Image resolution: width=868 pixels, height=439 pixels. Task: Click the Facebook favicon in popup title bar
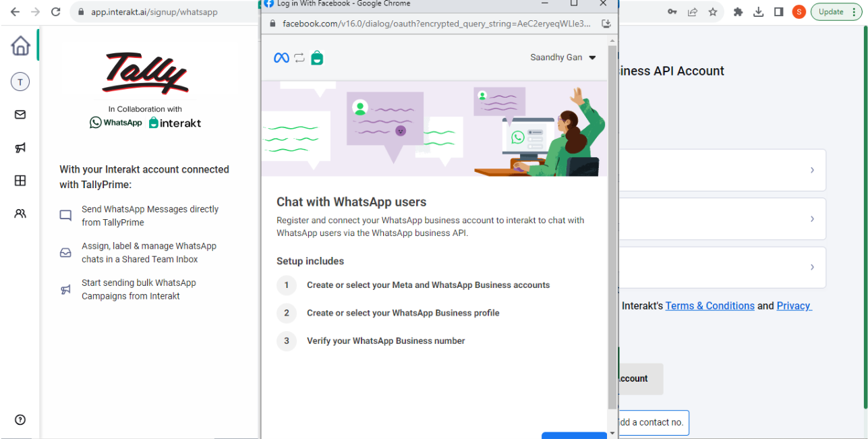pyautogui.click(x=268, y=3)
